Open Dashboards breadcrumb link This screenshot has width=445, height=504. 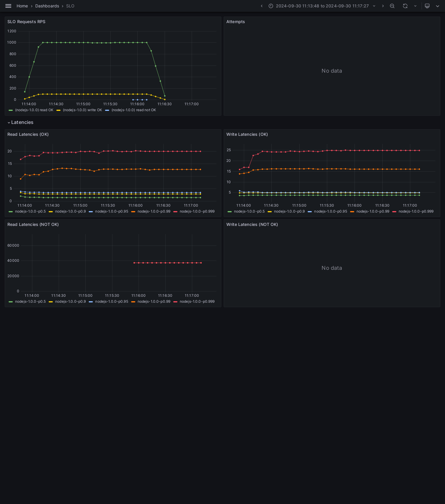tap(47, 6)
